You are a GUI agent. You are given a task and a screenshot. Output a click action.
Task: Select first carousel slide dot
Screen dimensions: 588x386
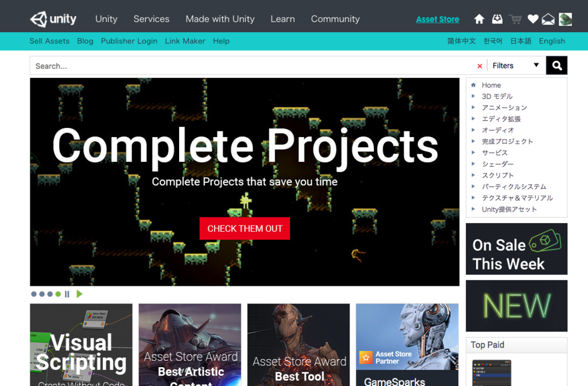pos(34,294)
